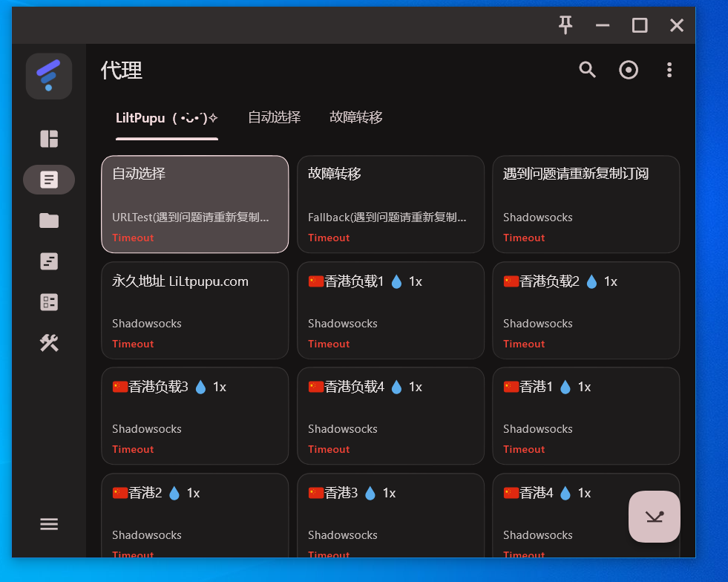The image size is (728, 582).
Task: Click the logs sidebar icon below folder
Action: [x=49, y=261]
